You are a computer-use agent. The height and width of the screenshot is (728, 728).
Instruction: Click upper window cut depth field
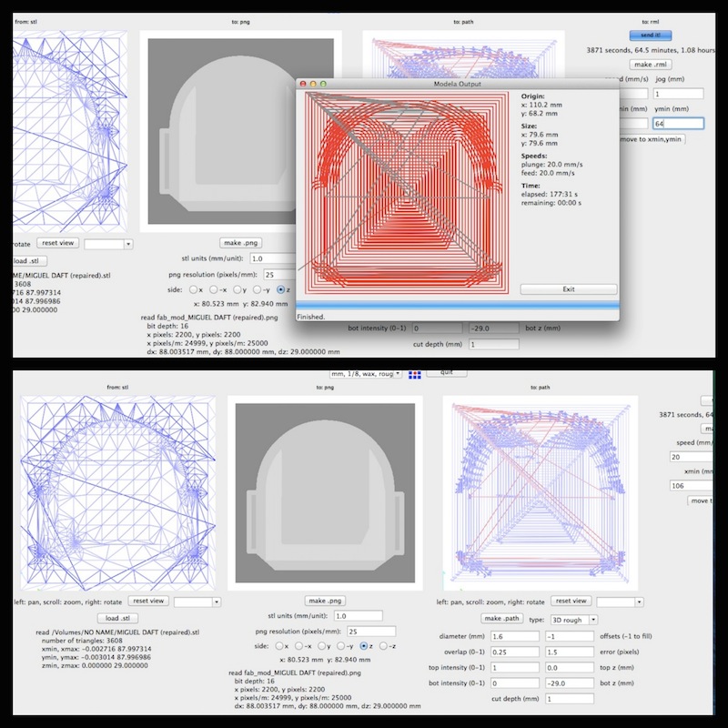(494, 345)
